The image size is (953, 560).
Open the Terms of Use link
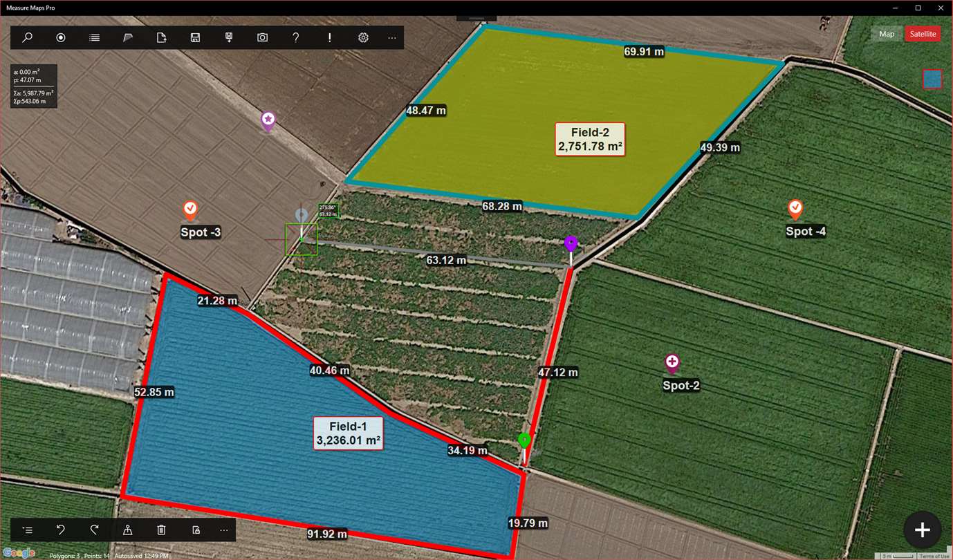[x=934, y=556]
